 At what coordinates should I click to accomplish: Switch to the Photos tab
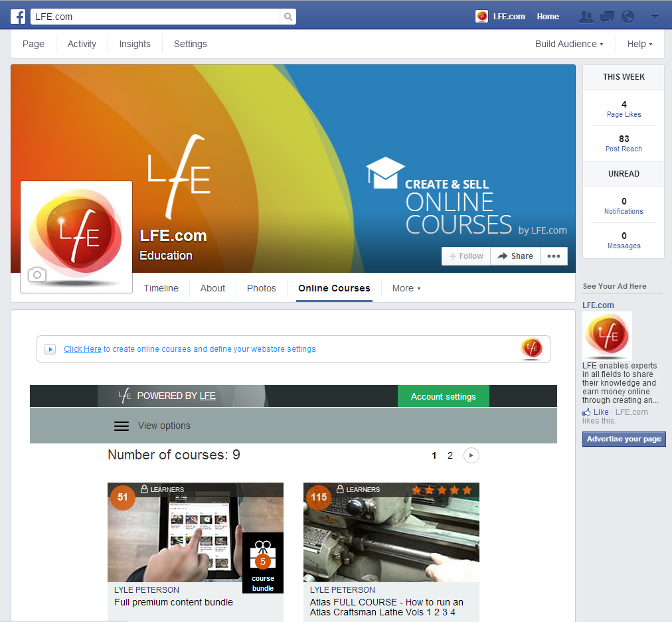262,288
